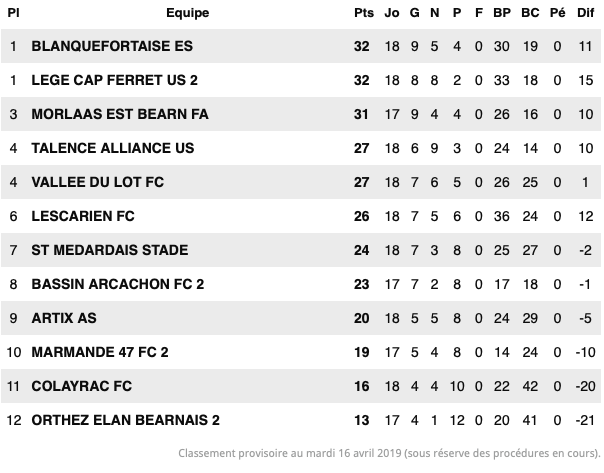Screen dimensions: 604x473
Task: Click the BC column header
Action: tap(530, 13)
